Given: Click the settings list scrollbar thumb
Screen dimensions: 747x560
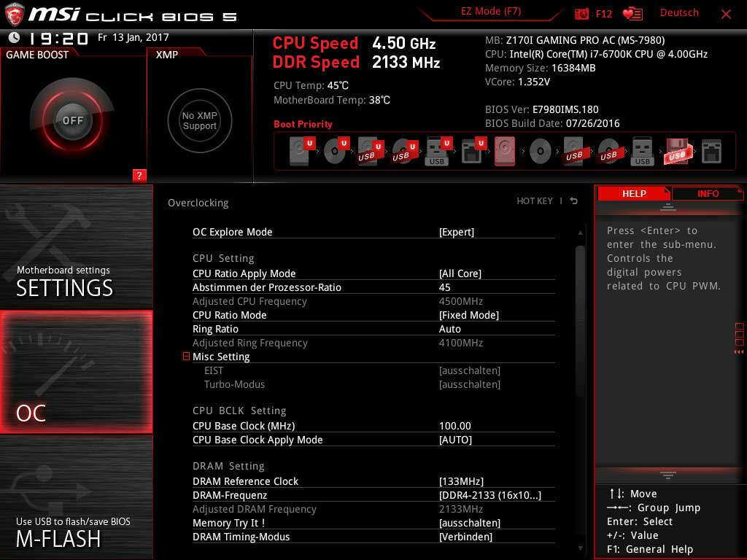Looking at the screenshot, I should (x=580, y=321).
